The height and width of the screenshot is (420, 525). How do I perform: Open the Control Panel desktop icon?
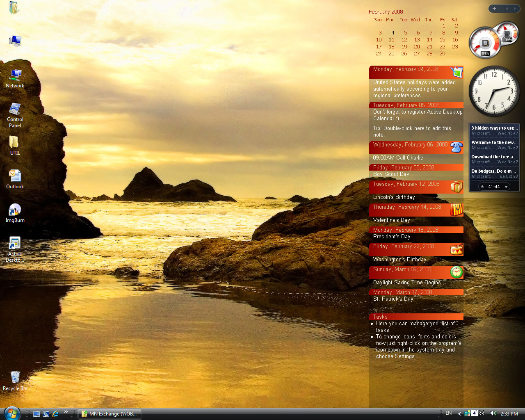[x=15, y=110]
